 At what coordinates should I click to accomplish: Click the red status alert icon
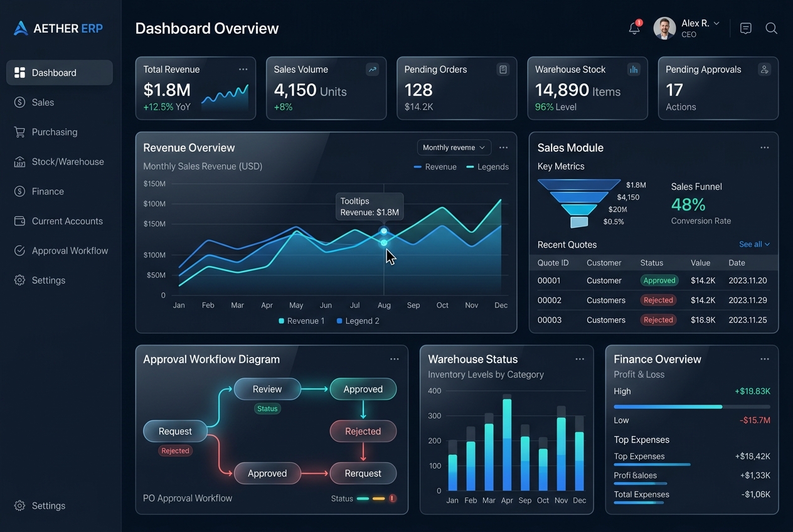pos(393,499)
